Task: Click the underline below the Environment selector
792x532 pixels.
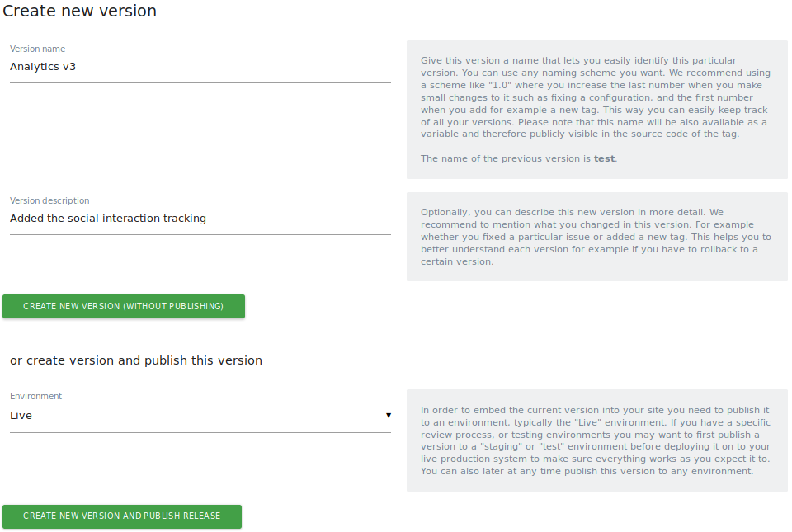Action: click(x=200, y=431)
